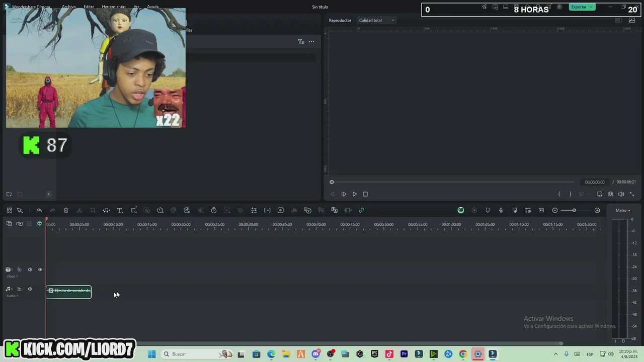
Task: Click the timeline horizontal scrollbar
Action: pyautogui.click(x=303, y=344)
